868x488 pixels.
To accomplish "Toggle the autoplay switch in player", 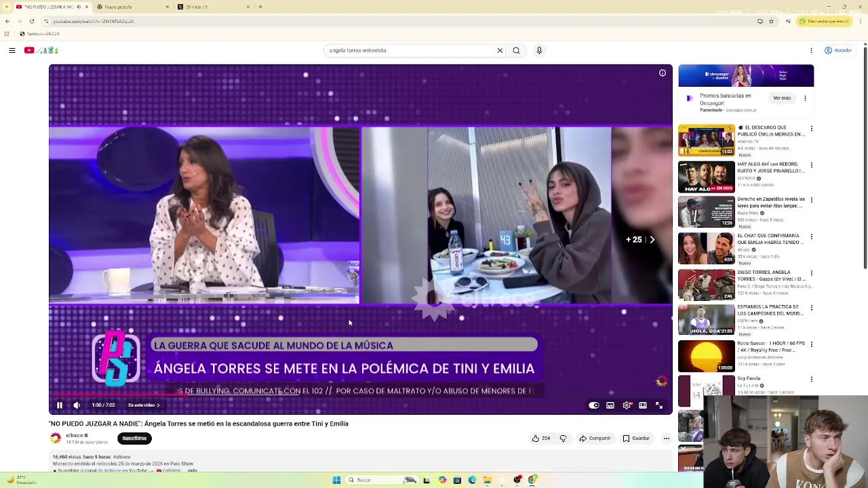I will point(594,405).
